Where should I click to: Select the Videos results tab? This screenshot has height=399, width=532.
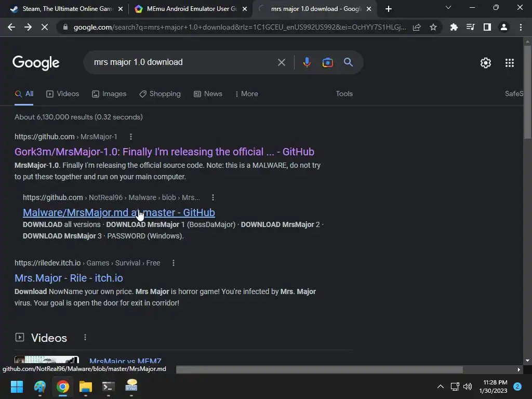63,94
